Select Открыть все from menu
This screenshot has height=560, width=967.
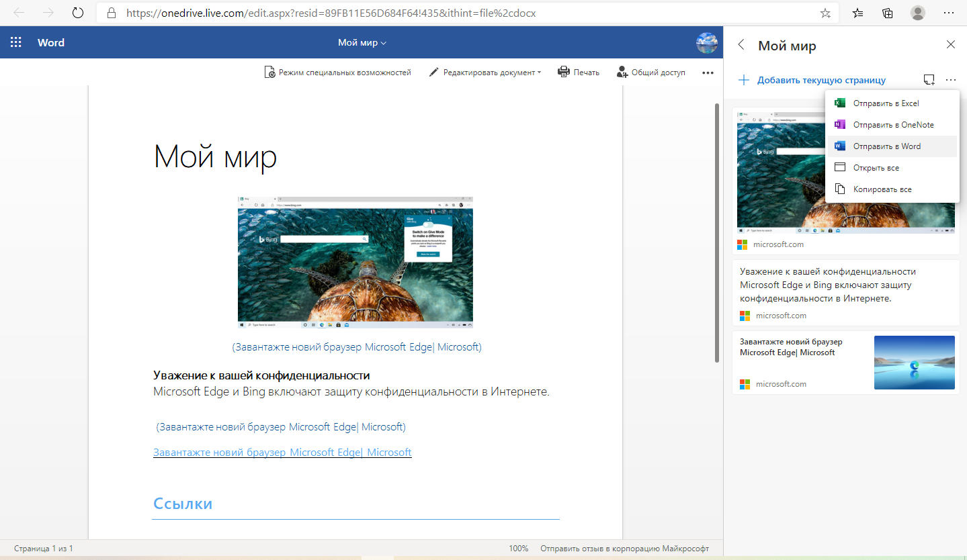(891, 168)
